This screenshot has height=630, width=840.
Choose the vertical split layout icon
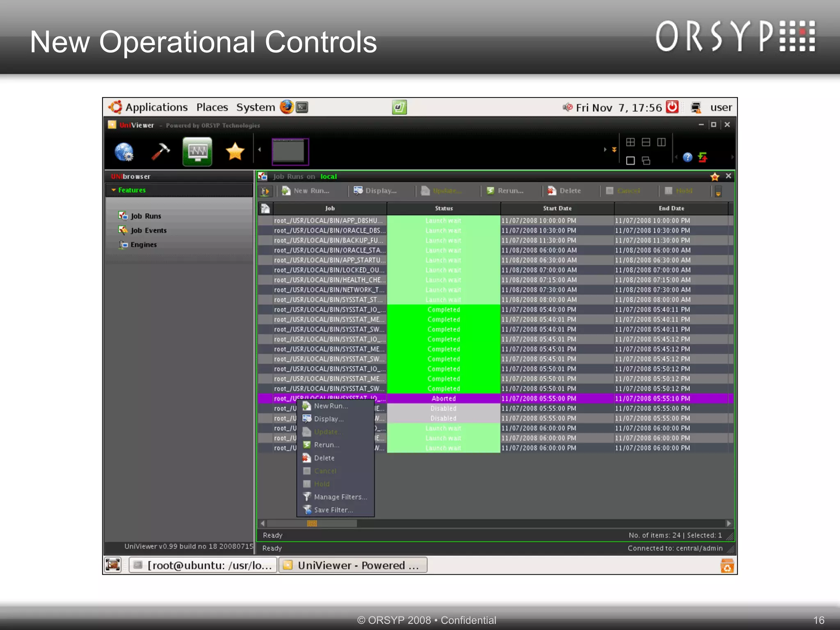click(x=662, y=142)
